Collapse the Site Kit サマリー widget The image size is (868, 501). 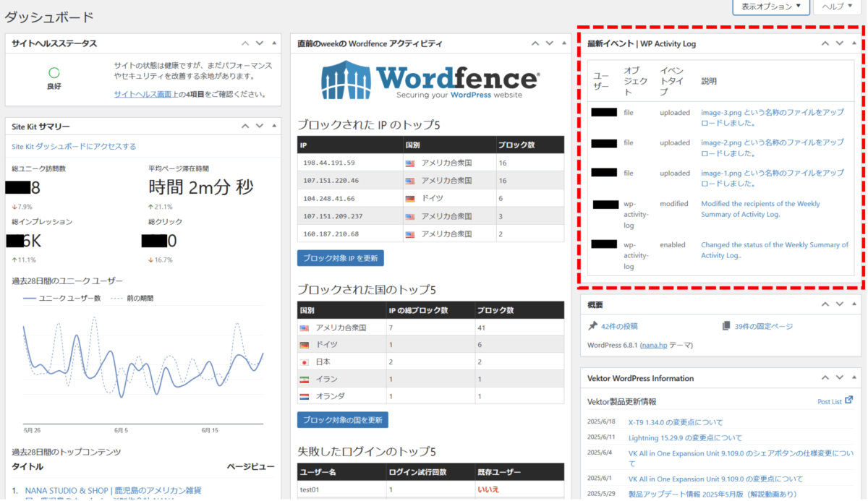coord(273,126)
